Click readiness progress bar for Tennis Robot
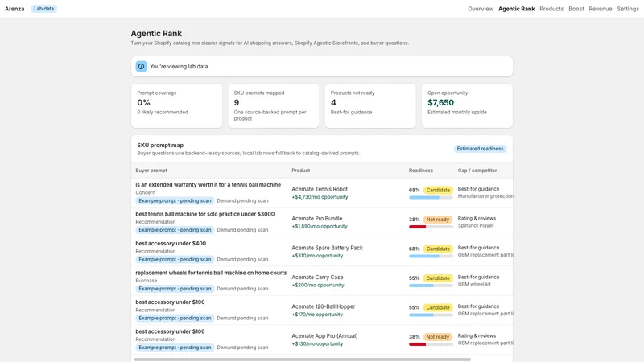The height and width of the screenshot is (362, 644). [431, 197]
